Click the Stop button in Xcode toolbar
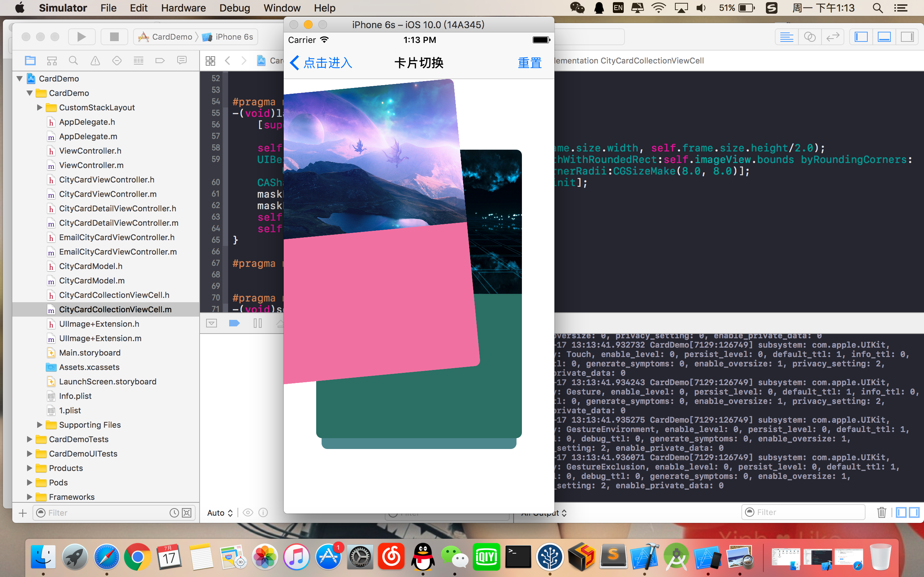Screen dimensions: 924x577 114,37
